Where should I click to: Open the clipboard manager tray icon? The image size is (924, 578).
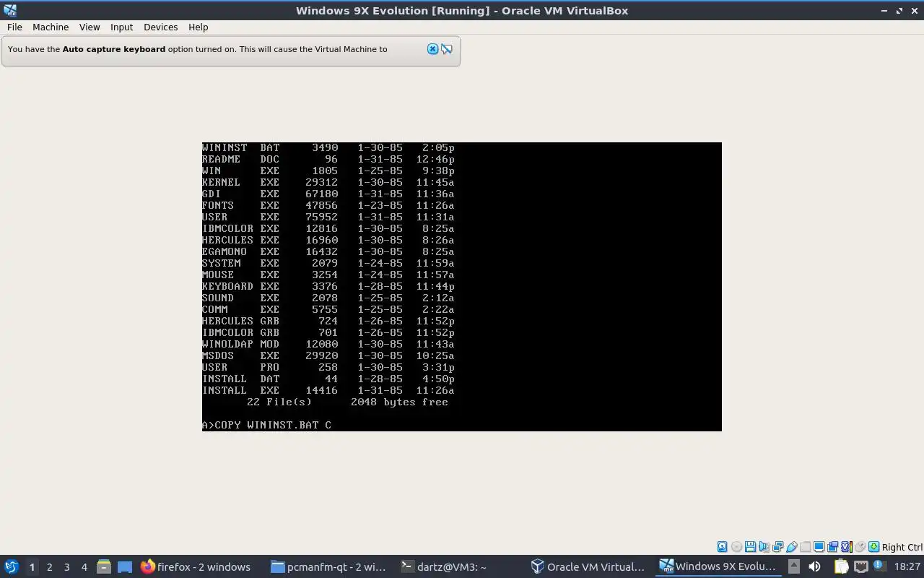[841, 566]
